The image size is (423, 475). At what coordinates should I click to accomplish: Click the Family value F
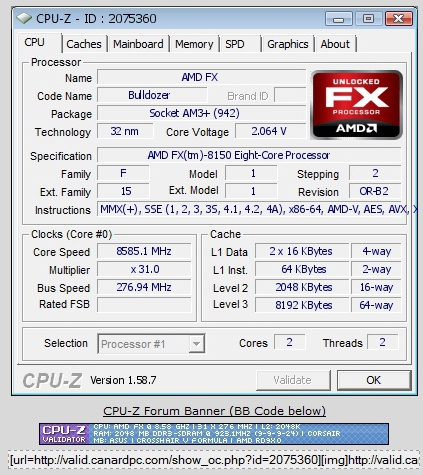(123, 173)
